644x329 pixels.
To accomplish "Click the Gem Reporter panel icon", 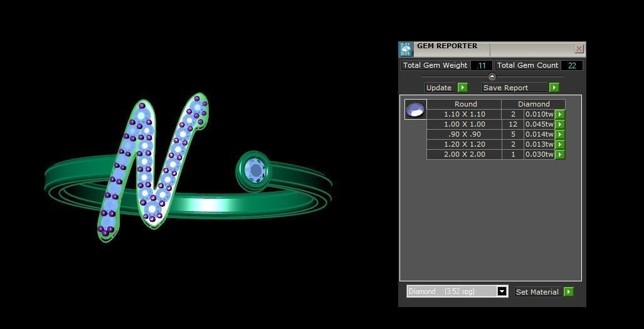I will [x=406, y=50].
